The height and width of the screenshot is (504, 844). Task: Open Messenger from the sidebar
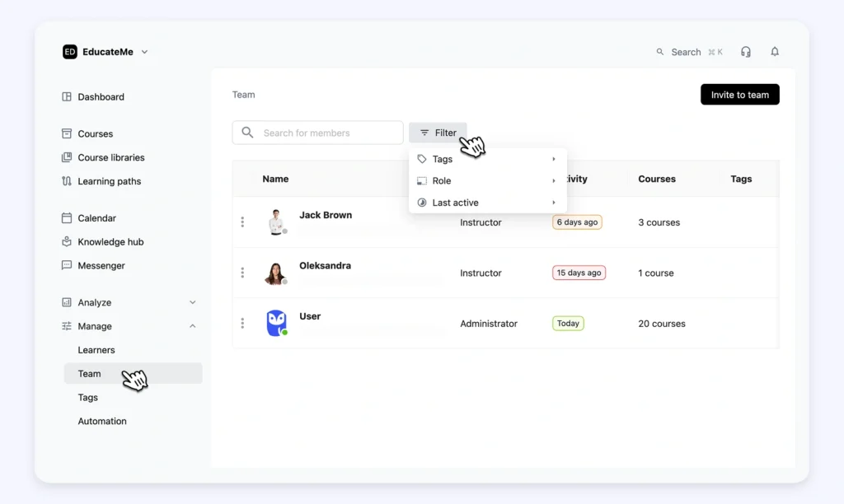click(101, 266)
